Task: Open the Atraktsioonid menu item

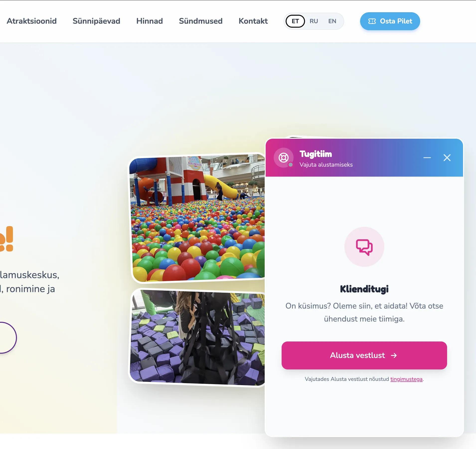Action: [x=32, y=21]
